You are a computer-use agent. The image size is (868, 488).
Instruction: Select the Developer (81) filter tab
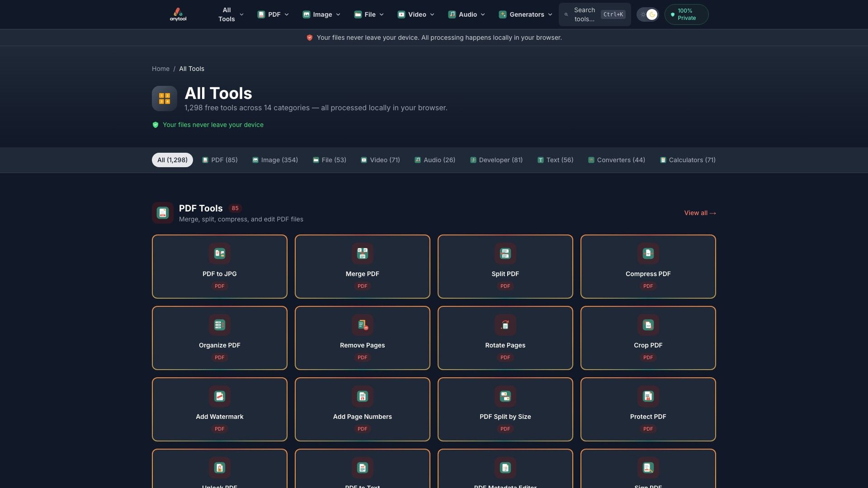point(496,160)
